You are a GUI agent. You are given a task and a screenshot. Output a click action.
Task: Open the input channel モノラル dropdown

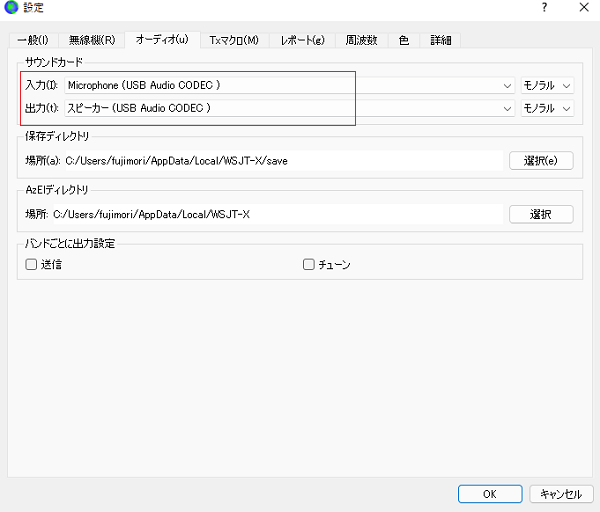(546, 86)
